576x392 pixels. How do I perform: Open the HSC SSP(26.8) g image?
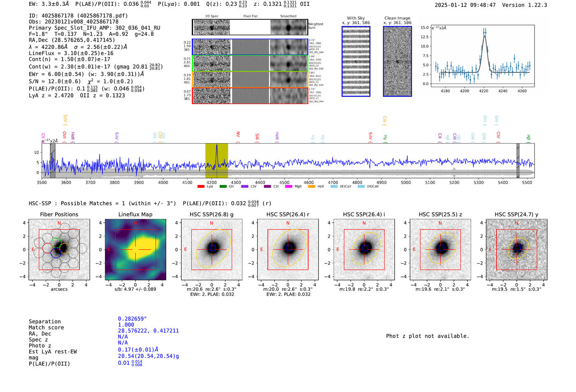click(x=211, y=250)
